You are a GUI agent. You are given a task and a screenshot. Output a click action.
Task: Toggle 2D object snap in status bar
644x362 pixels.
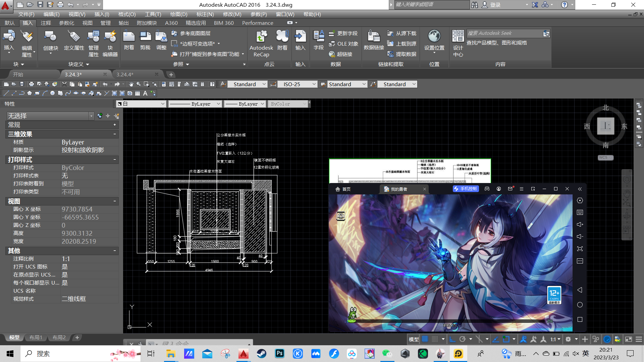pyautogui.click(x=506, y=339)
